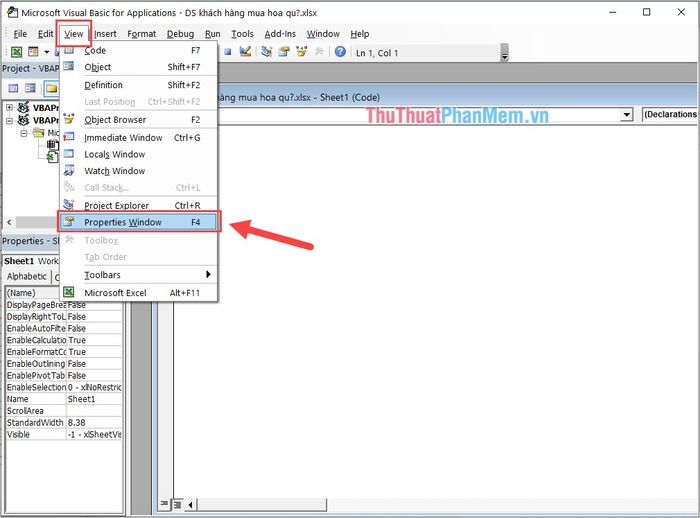Viewport: 700px width, 518px height.
Task: Open the Insert UserForm dropdown arrow
Action: [x=46, y=52]
